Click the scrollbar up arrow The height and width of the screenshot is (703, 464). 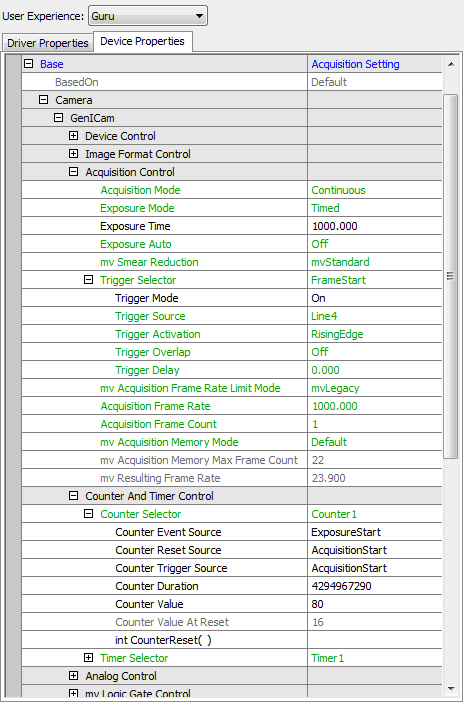(451, 65)
